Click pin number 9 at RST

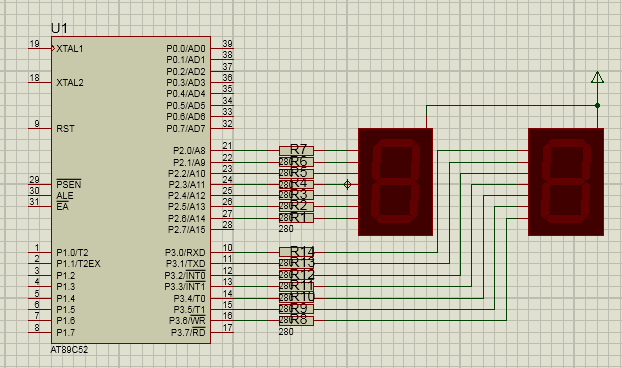[37, 124]
